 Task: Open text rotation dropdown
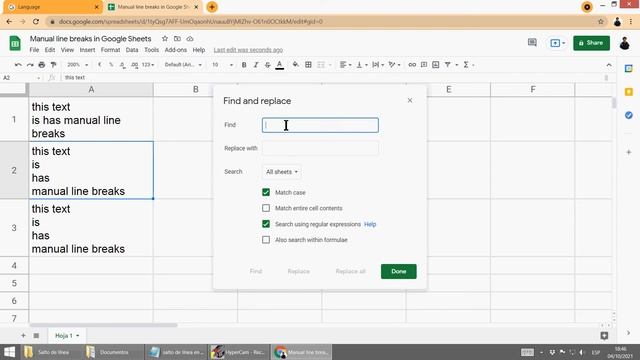(394, 65)
